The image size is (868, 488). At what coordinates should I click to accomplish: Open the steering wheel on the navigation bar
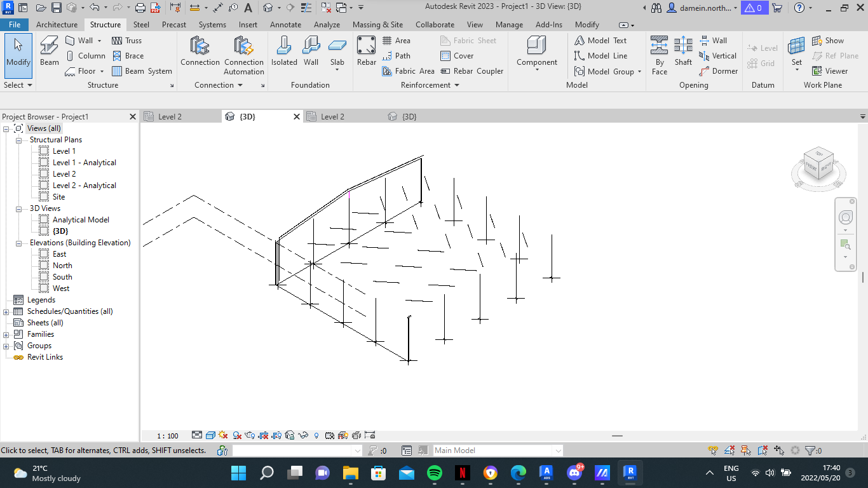pyautogui.click(x=845, y=216)
